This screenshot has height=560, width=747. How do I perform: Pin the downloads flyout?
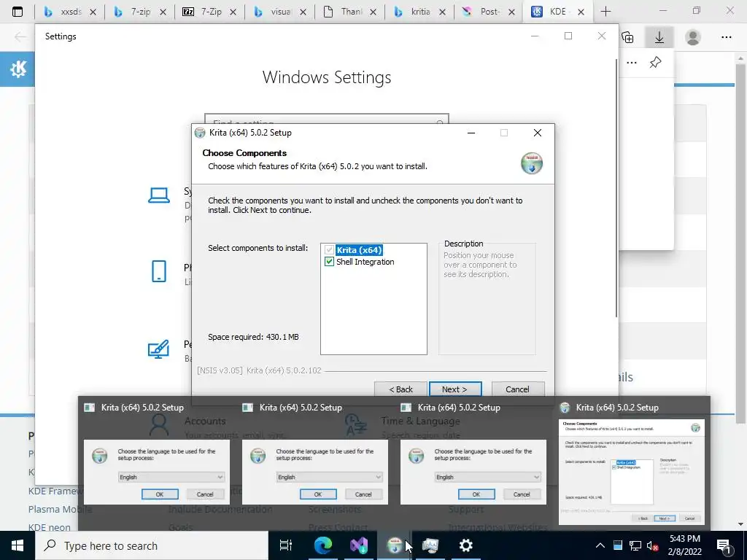click(x=655, y=63)
